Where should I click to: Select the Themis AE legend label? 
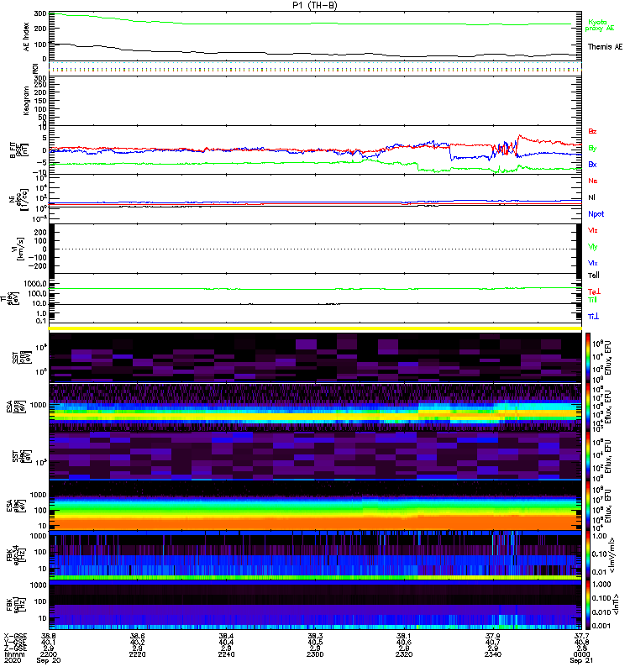(605, 47)
